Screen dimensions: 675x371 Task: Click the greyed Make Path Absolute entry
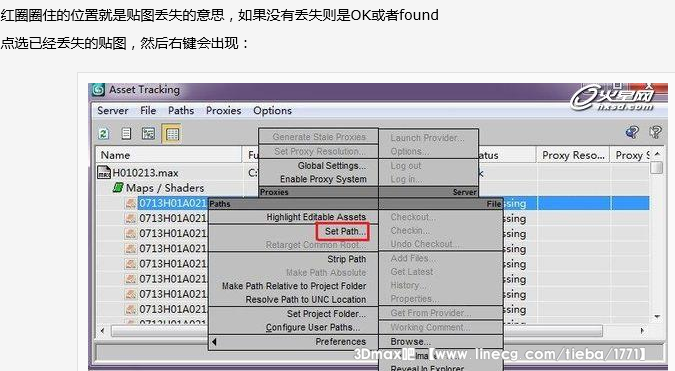click(x=326, y=273)
